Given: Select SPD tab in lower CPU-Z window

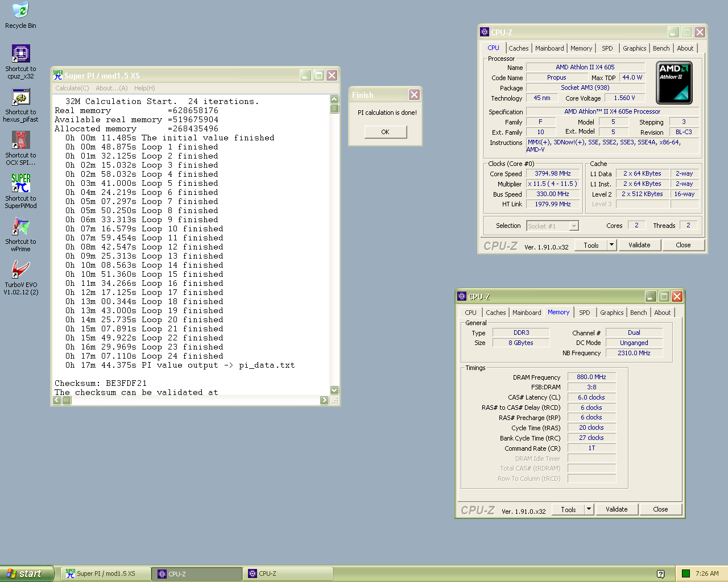Looking at the screenshot, I should tap(585, 313).
